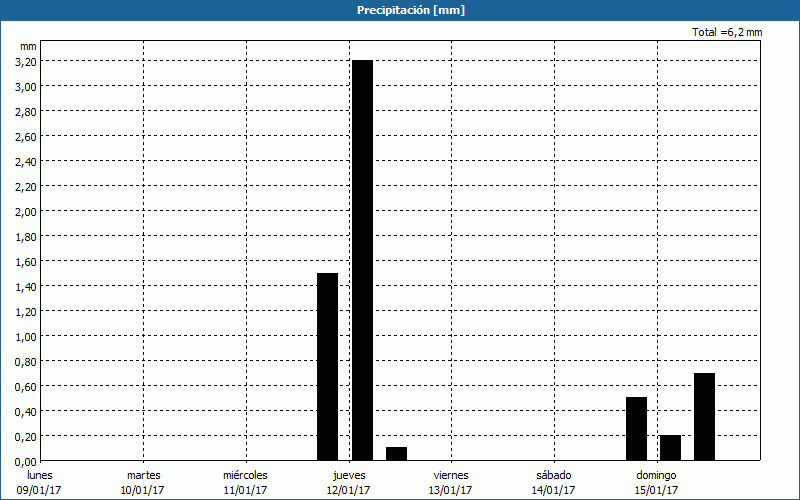Select the 2,00 y-axis tick value

(x=26, y=211)
